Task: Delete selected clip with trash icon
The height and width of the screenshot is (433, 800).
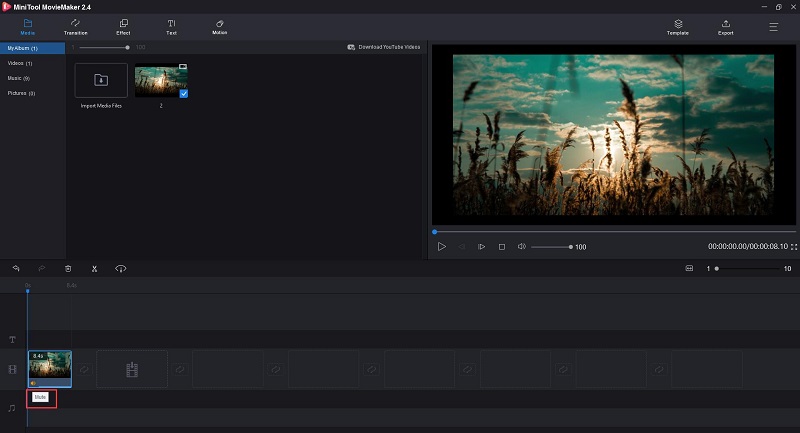Action: (68, 268)
